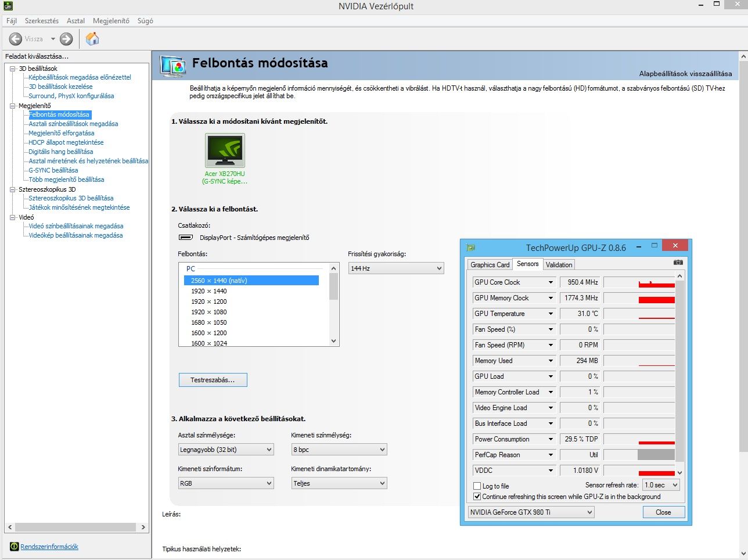Click GPU-Z screenshot camera icon
Image resolution: width=748 pixels, height=560 pixels.
coord(678,263)
